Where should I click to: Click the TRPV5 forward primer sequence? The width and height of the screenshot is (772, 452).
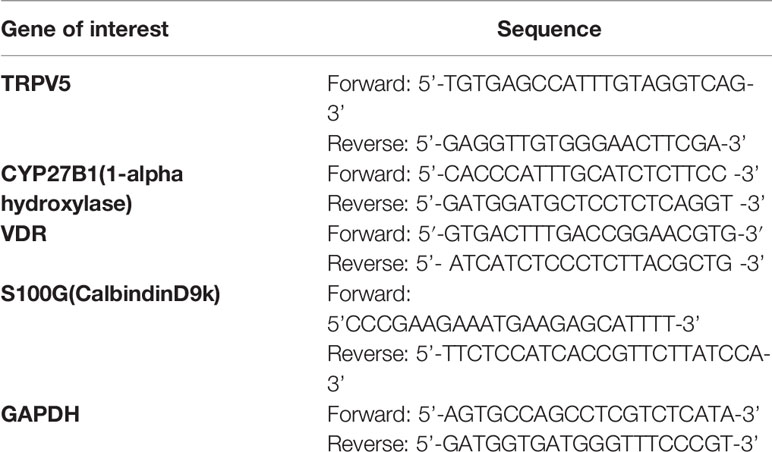point(586,84)
